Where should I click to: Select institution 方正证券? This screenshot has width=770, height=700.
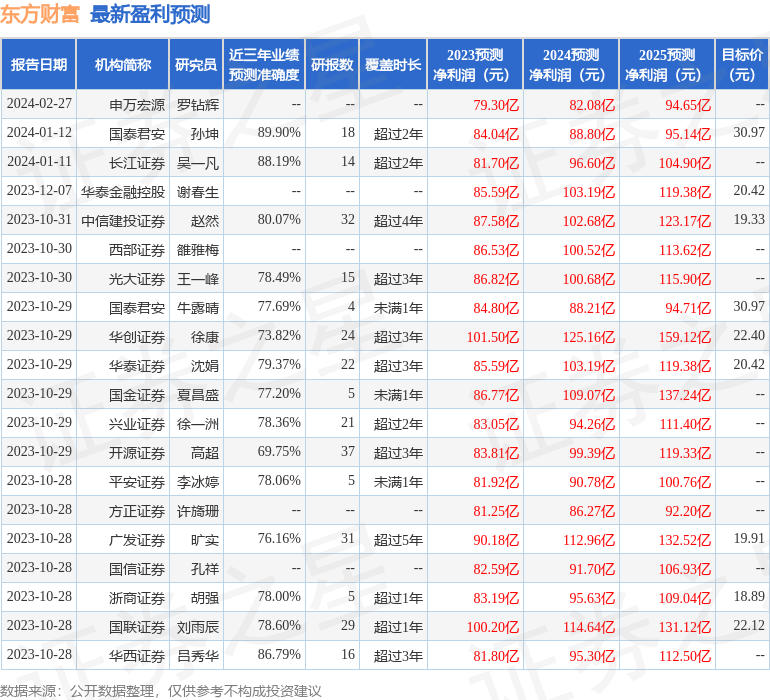tap(137, 510)
